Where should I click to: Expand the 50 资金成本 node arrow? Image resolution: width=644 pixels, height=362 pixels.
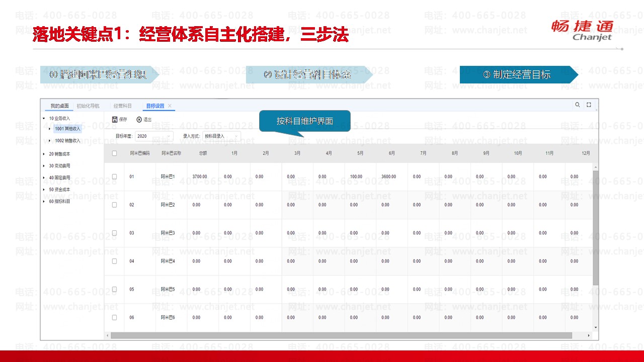tap(44, 190)
